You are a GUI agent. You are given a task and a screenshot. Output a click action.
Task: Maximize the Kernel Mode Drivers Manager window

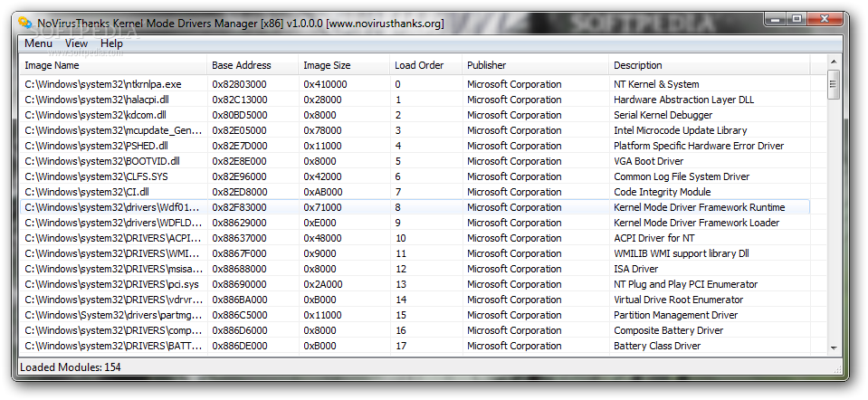(x=796, y=19)
